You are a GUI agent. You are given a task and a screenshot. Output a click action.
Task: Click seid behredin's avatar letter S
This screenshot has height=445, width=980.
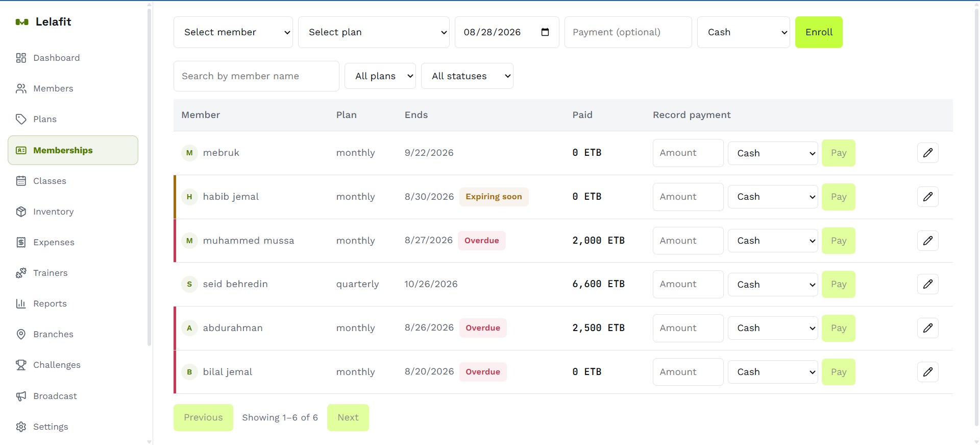(x=189, y=284)
